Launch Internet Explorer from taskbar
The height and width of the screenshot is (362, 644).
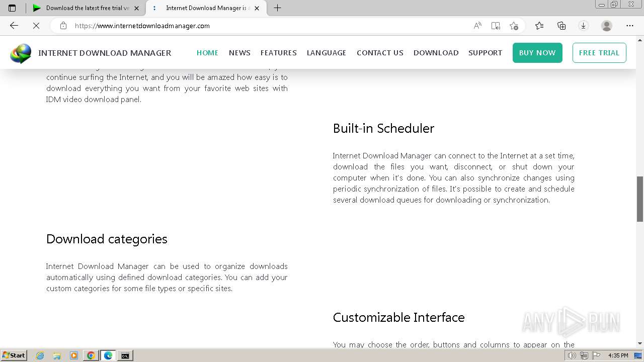point(40,355)
